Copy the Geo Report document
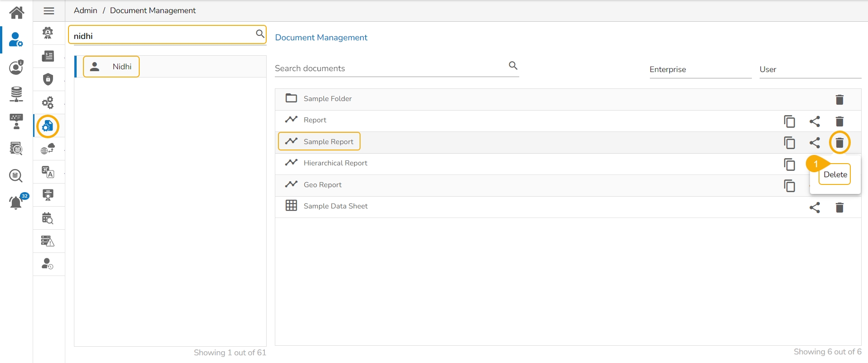The height and width of the screenshot is (363, 868). point(789,186)
